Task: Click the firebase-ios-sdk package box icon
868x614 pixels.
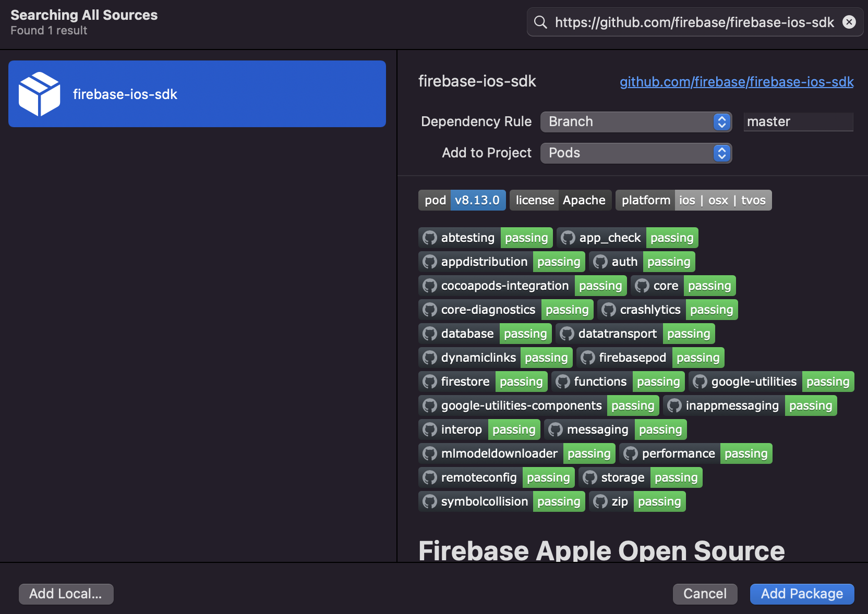Action: [x=39, y=94]
